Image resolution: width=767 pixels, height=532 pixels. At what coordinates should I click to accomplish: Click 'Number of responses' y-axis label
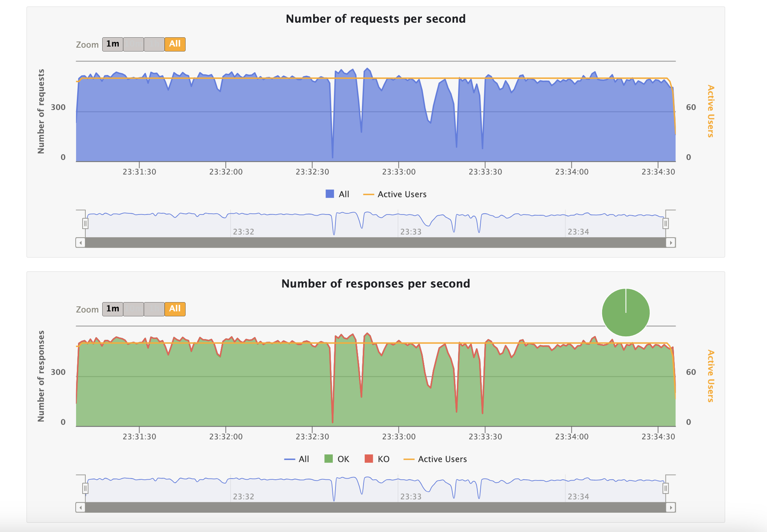click(x=41, y=376)
